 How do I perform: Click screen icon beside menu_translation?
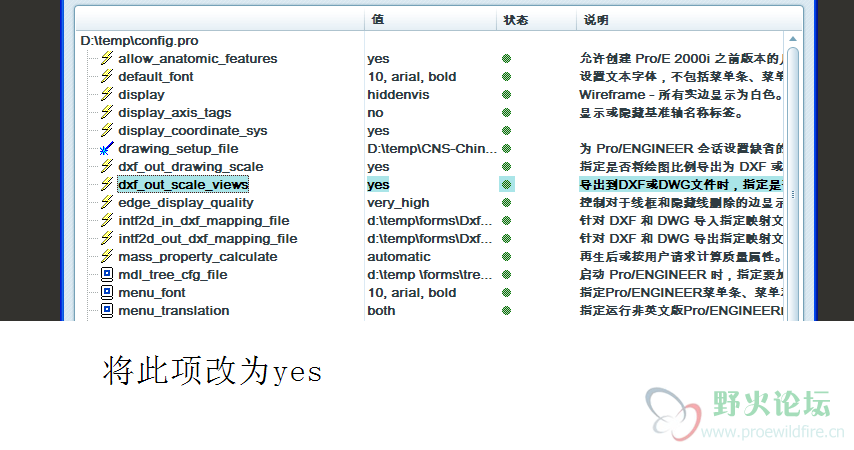coord(107,310)
